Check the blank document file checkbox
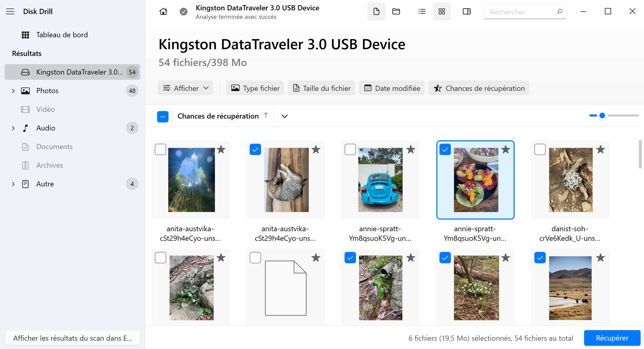Image resolution: width=644 pixels, height=349 pixels. (255, 258)
